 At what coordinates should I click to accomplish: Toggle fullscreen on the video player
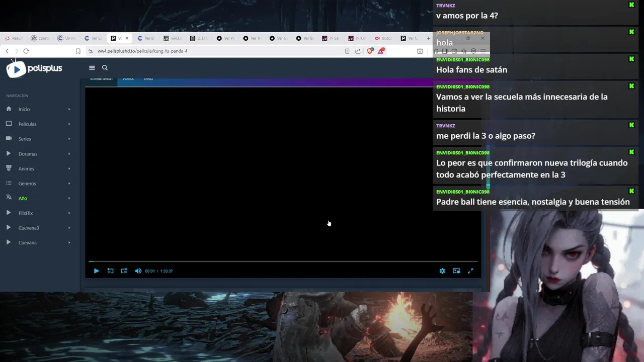pos(470,271)
